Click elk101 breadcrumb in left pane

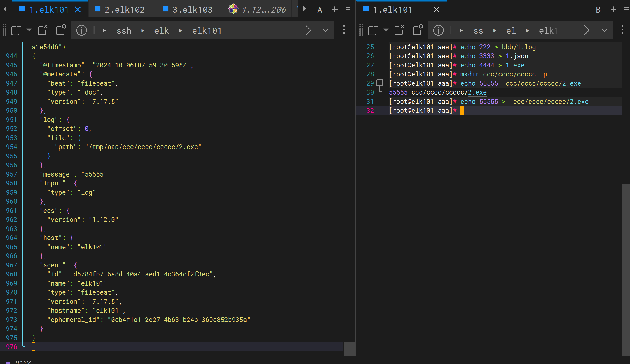(x=207, y=30)
